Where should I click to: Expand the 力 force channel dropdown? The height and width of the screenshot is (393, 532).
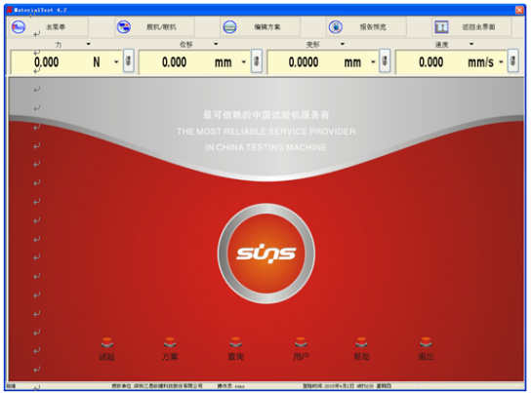pyautogui.click(x=89, y=44)
